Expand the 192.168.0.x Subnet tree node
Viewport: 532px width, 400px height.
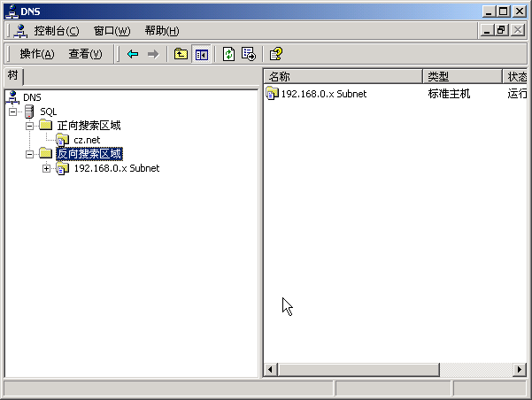coord(46,168)
